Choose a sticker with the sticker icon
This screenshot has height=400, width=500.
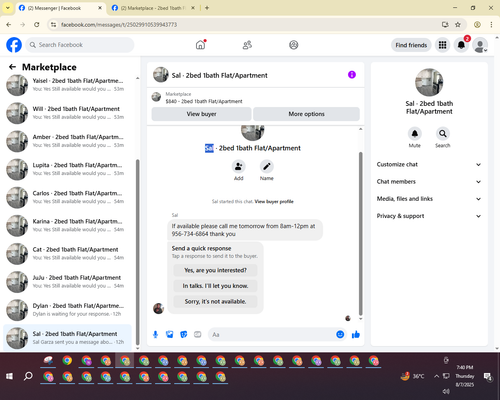(184, 334)
